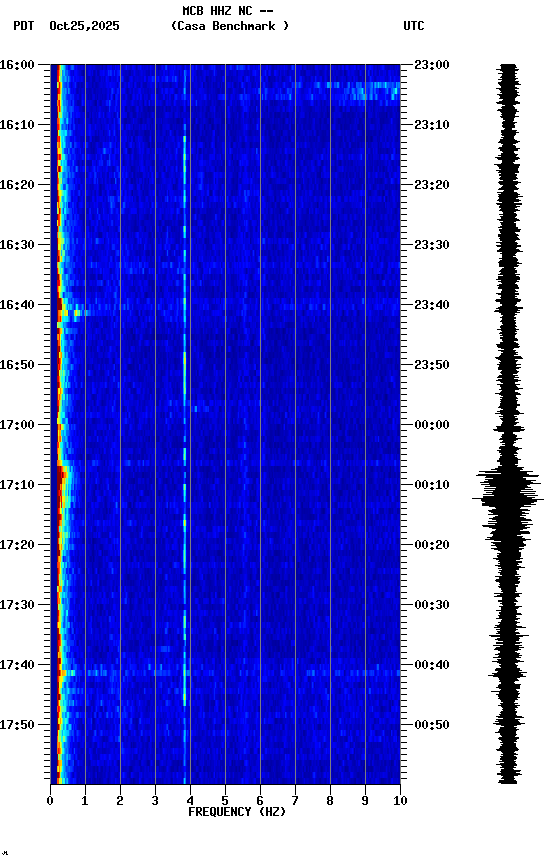Click the '00:20' UTC time label
The image size is (552, 864).
coord(432,545)
